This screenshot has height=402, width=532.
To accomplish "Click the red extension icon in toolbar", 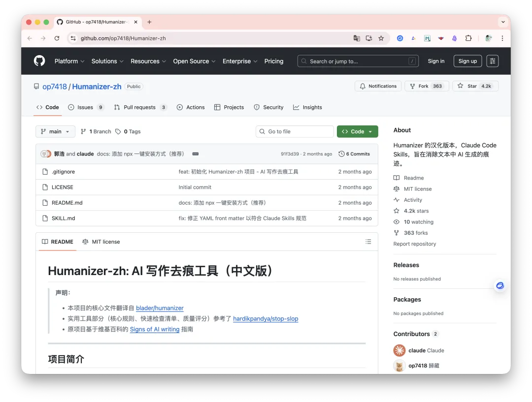I will point(441,38).
